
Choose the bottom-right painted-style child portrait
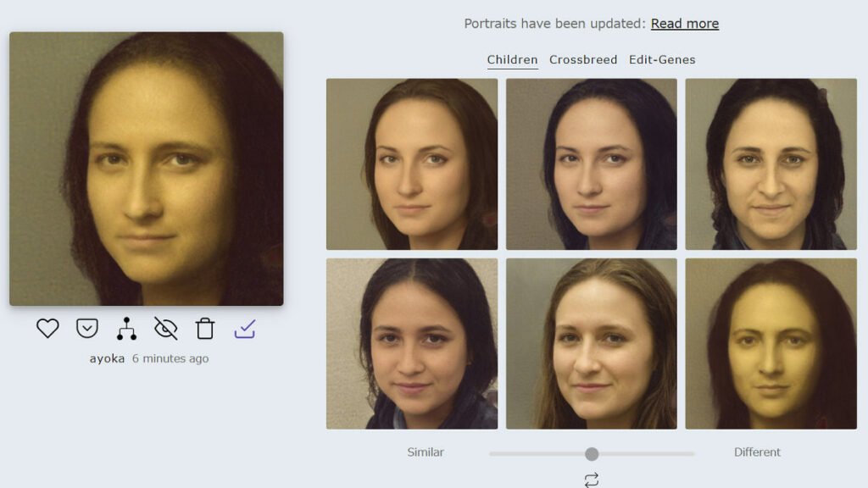tap(771, 344)
